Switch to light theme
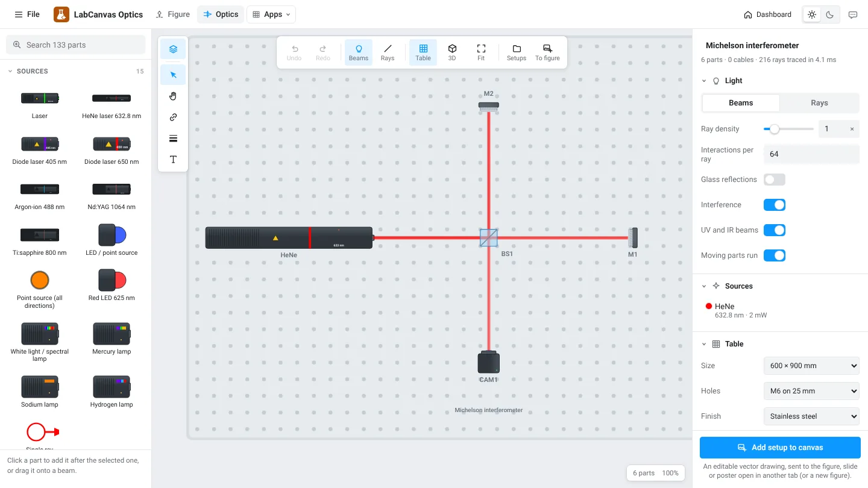The image size is (868, 488). point(812,14)
